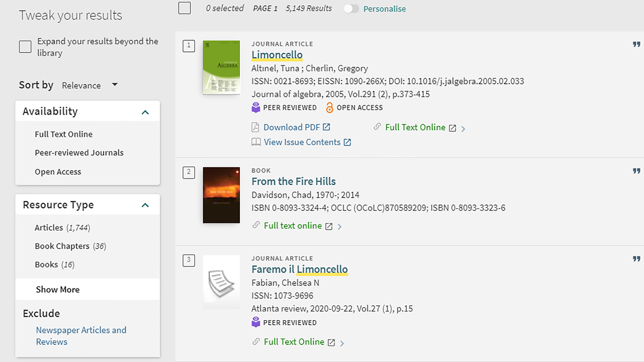Filter resource type to Books

[54, 265]
